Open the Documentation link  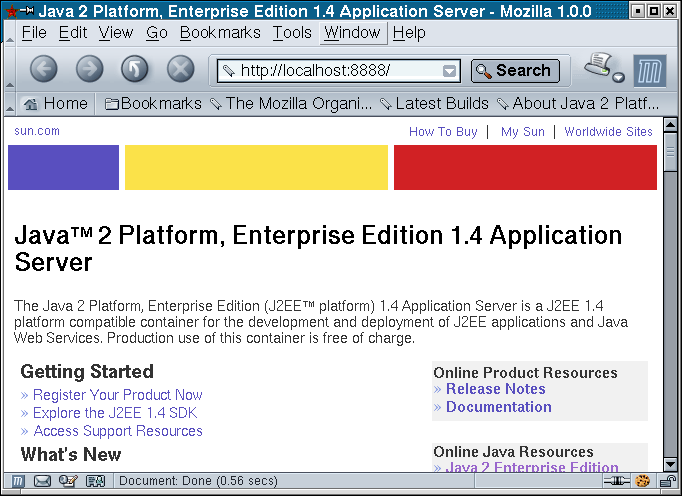point(498,407)
